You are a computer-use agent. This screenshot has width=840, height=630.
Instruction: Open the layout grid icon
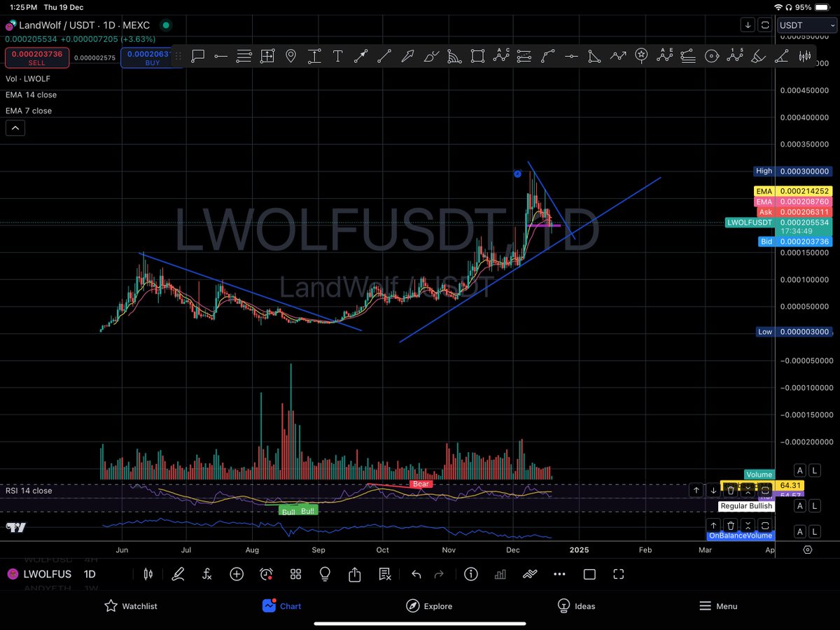pos(295,574)
